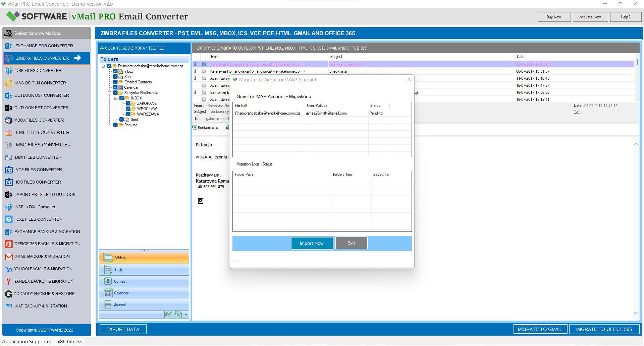
Task: Click the Migrate to Gmail button
Action: pos(540,329)
